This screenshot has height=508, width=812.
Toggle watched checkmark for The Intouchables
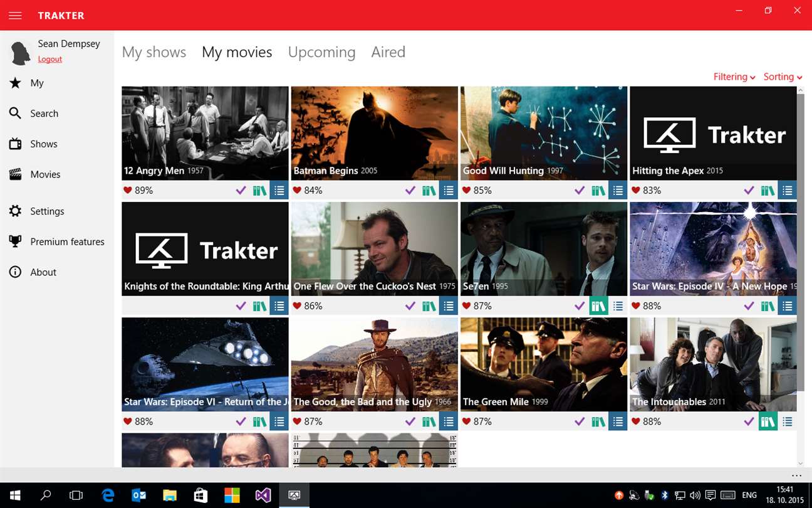pyautogui.click(x=749, y=421)
